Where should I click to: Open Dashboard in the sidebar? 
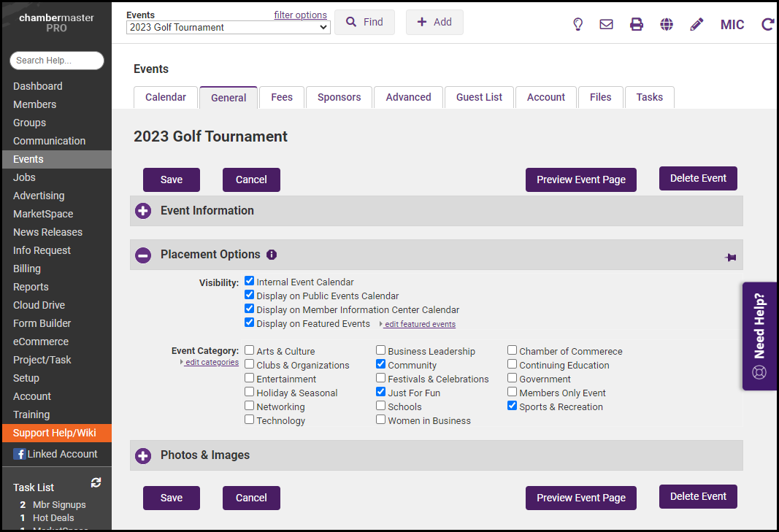click(x=38, y=86)
